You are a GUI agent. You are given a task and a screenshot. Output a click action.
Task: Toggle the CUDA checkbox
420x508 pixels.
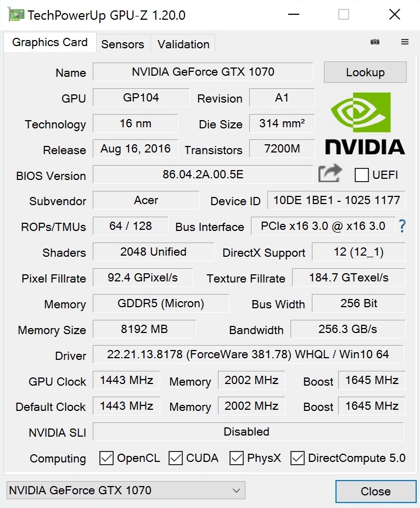pyautogui.click(x=176, y=458)
